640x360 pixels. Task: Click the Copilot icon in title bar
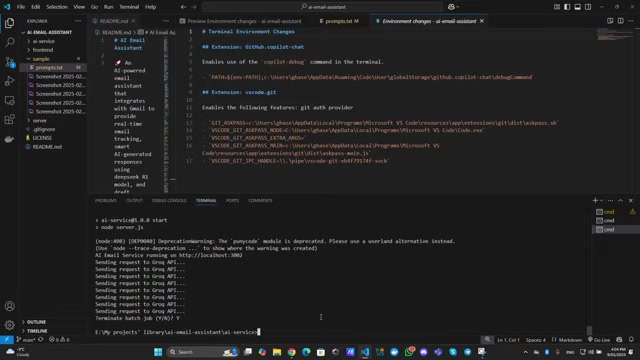[x=451, y=7]
